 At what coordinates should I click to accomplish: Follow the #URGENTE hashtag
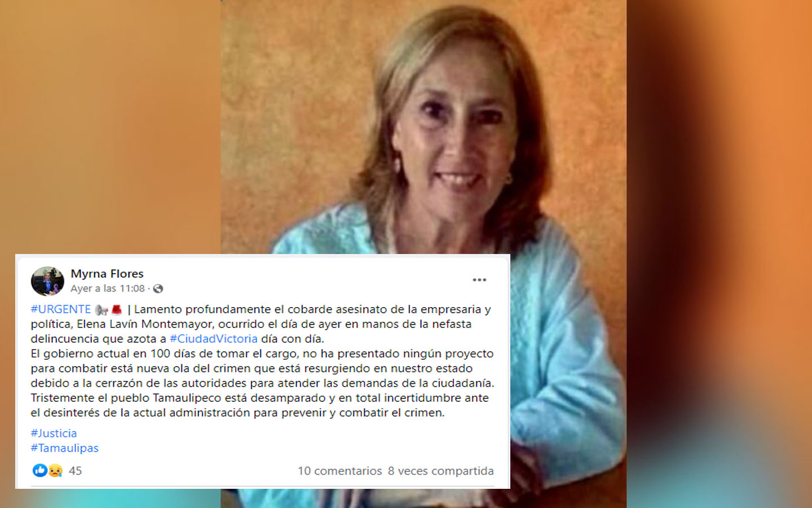tap(61, 309)
